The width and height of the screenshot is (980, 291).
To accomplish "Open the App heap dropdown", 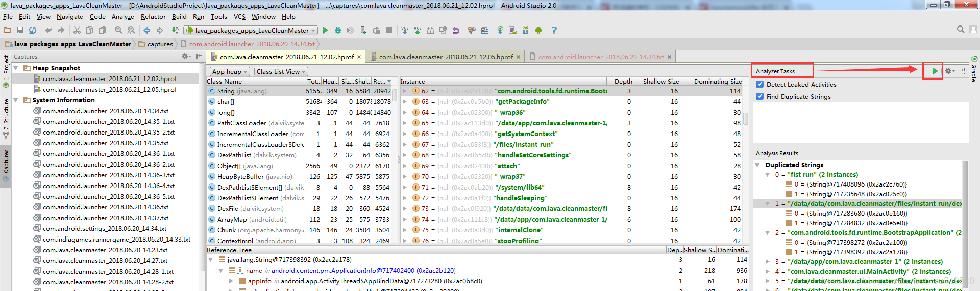I will point(230,72).
